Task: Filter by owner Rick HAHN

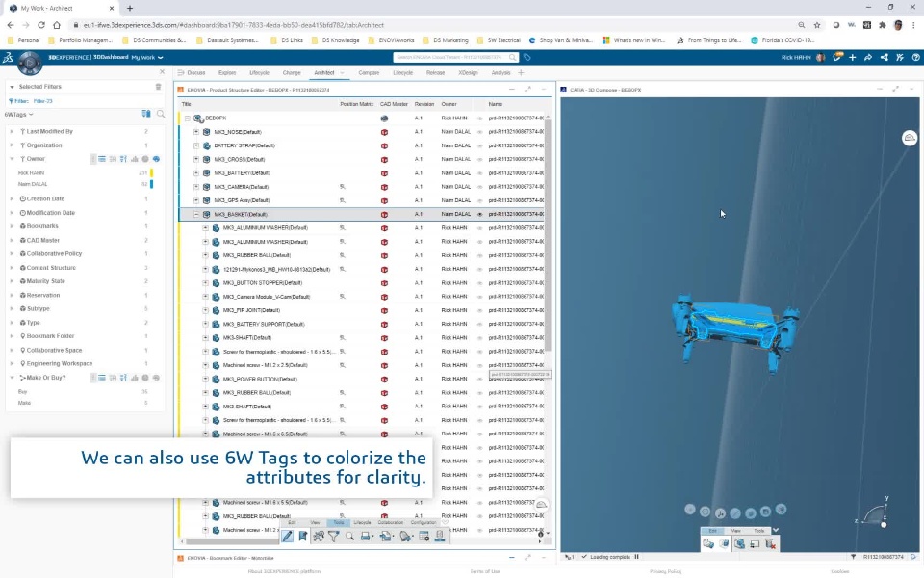Action: pyautogui.click(x=31, y=173)
